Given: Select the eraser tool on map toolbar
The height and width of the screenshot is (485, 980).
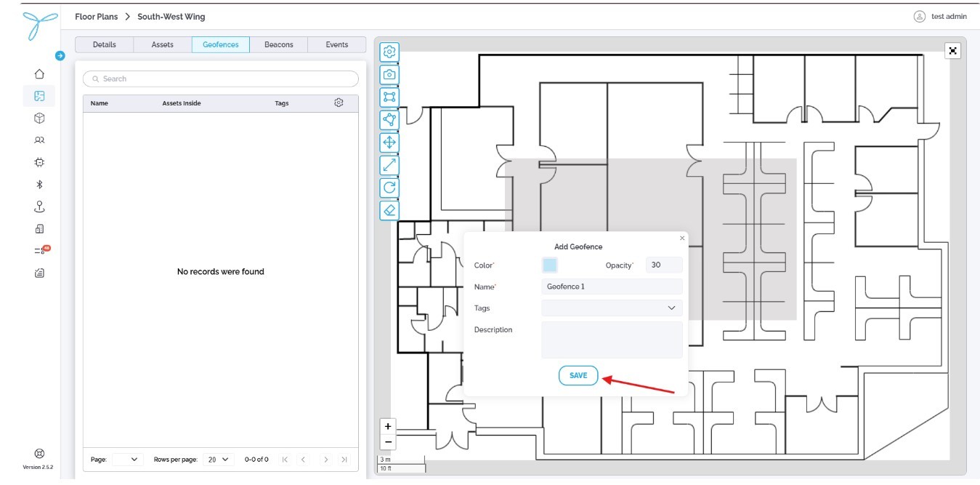Looking at the screenshot, I should coord(389,210).
